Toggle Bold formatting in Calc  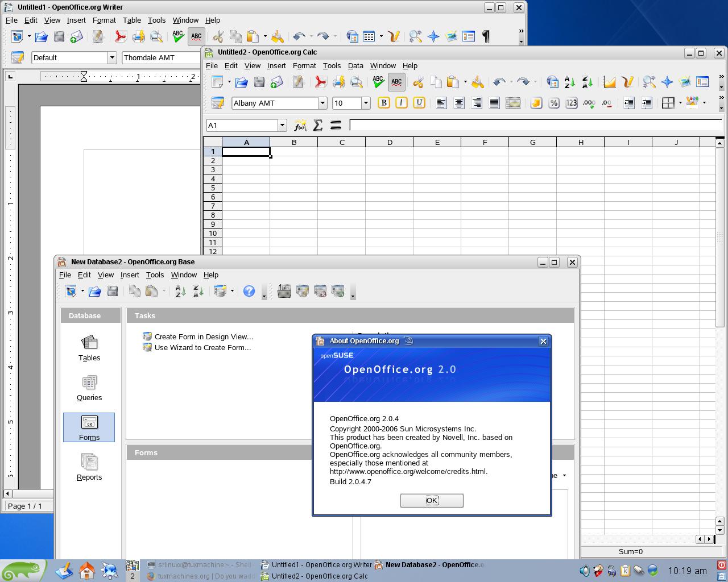coord(384,103)
